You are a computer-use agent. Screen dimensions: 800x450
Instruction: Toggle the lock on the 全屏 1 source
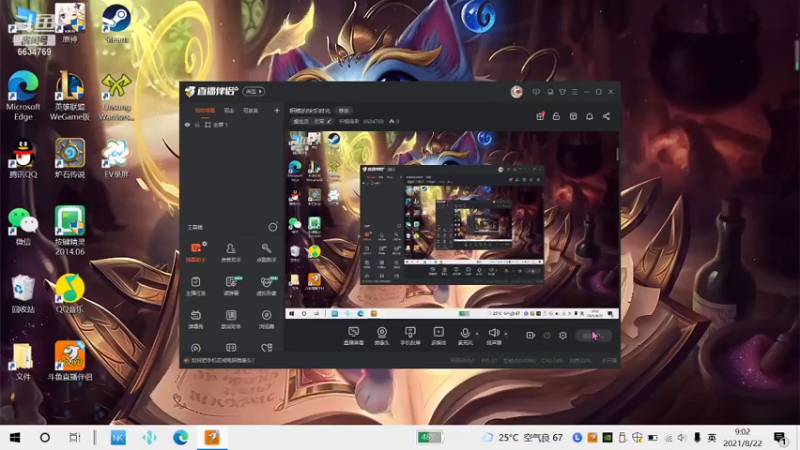(197, 124)
